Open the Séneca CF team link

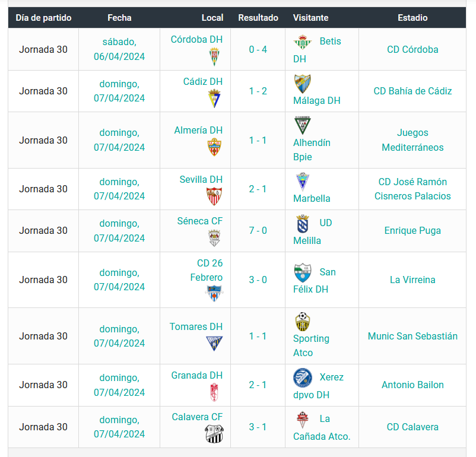[x=200, y=221]
